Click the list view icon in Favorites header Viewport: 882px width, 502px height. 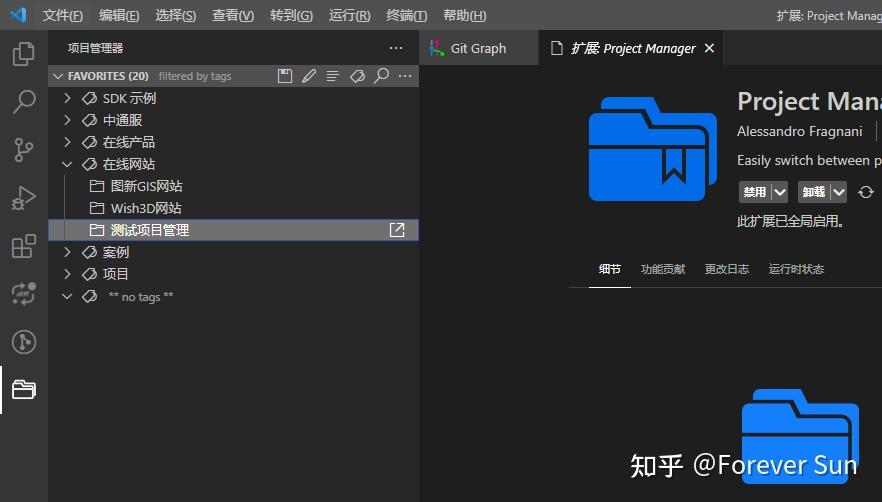point(332,76)
